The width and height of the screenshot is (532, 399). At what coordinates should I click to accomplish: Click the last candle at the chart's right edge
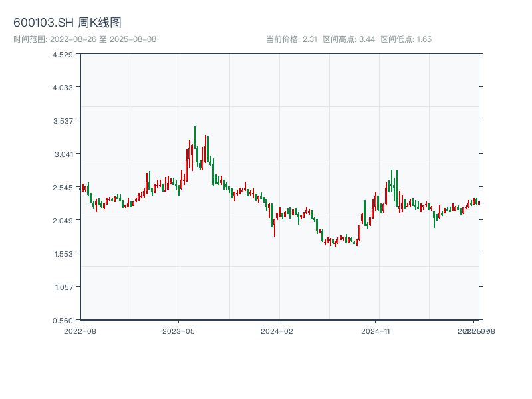point(479,203)
